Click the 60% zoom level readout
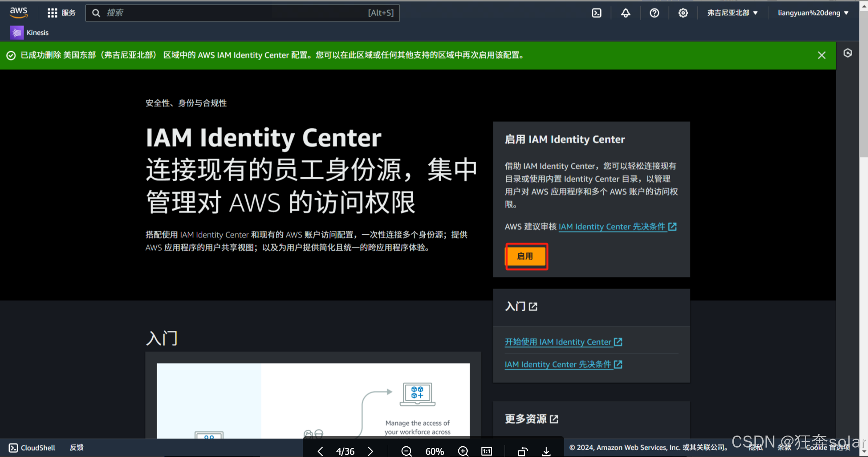Viewport: 868px width, 457px height. 435,451
